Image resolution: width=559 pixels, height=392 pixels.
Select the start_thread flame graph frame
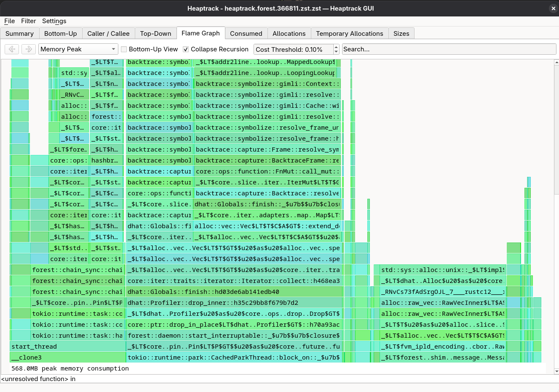[68, 347]
